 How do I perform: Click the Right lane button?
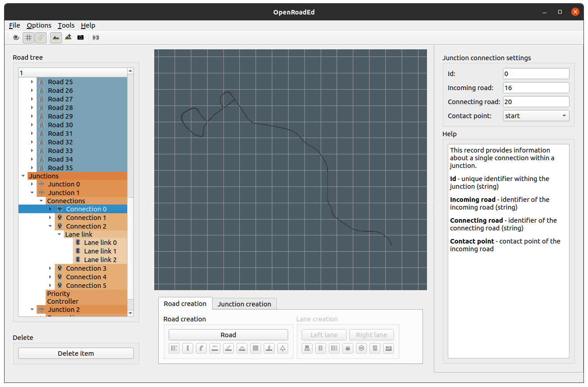coord(371,335)
